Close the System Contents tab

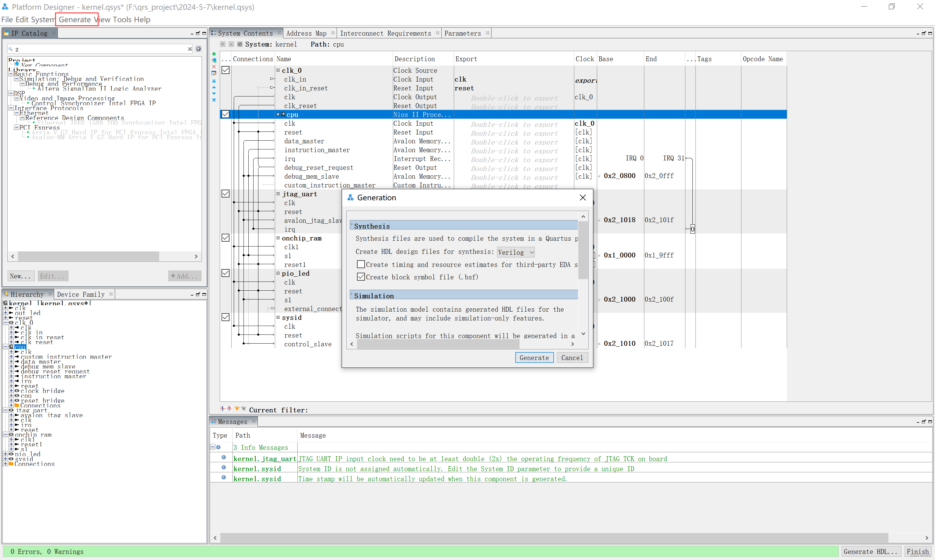pos(279,33)
